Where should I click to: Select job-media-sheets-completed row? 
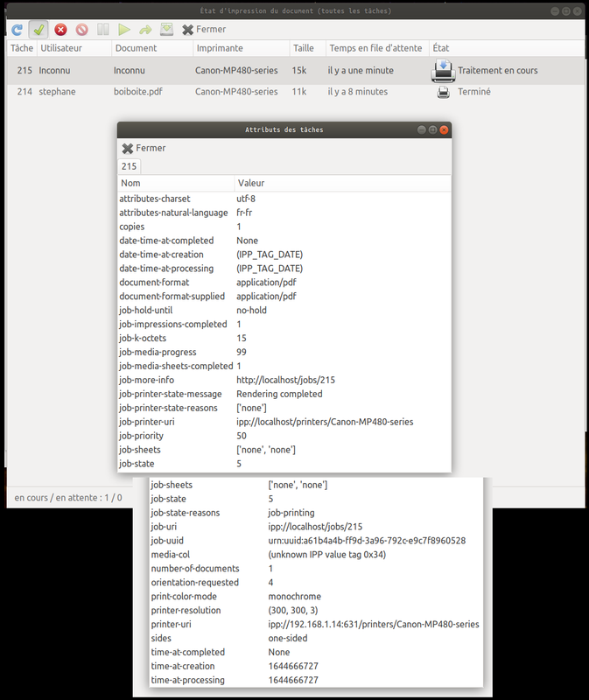[284, 366]
